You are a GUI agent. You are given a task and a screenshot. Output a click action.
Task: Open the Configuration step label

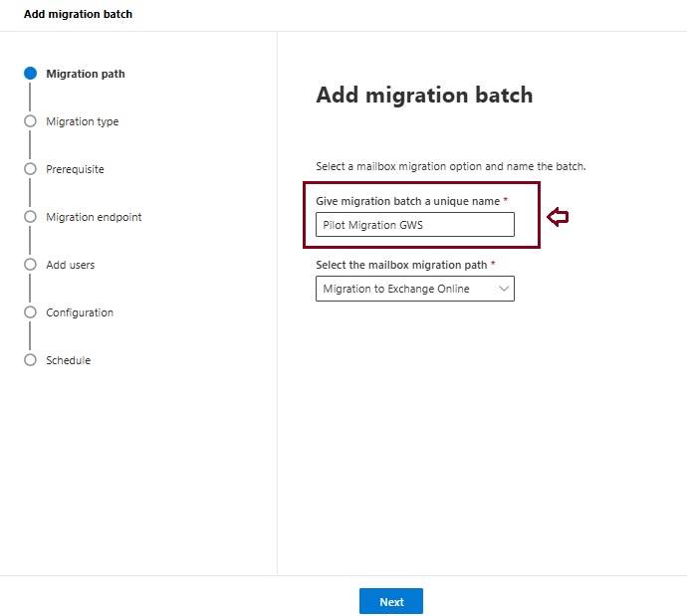(x=80, y=312)
